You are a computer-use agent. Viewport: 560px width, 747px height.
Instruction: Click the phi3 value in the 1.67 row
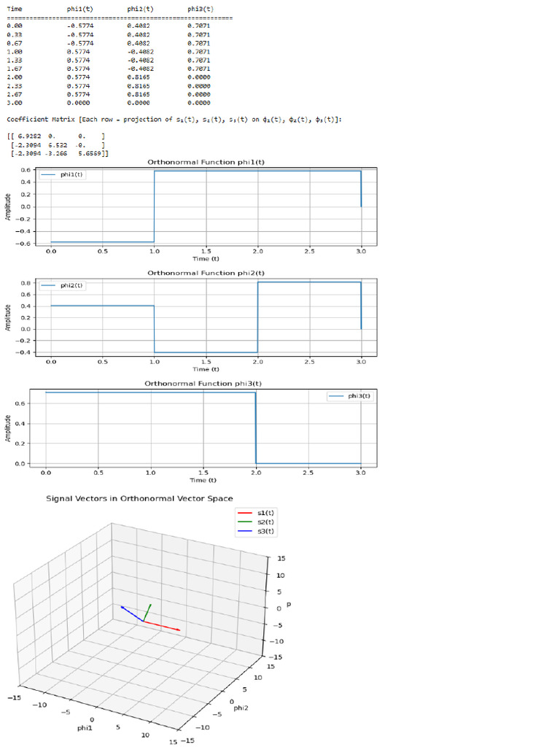[198, 69]
